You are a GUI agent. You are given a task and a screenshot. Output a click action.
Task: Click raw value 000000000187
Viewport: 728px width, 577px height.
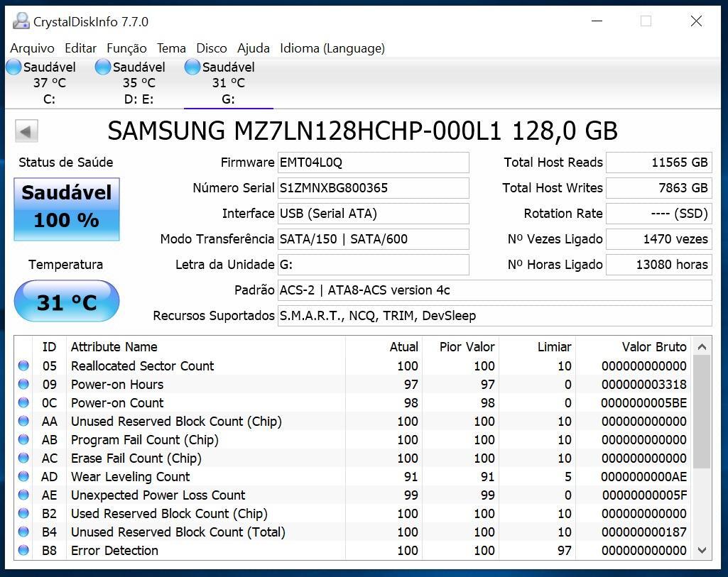tap(644, 532)
